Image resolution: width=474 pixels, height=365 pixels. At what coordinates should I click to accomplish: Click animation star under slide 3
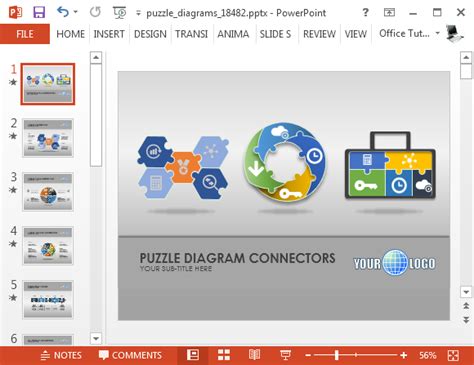pyautogui.click(x=13, y=190)
